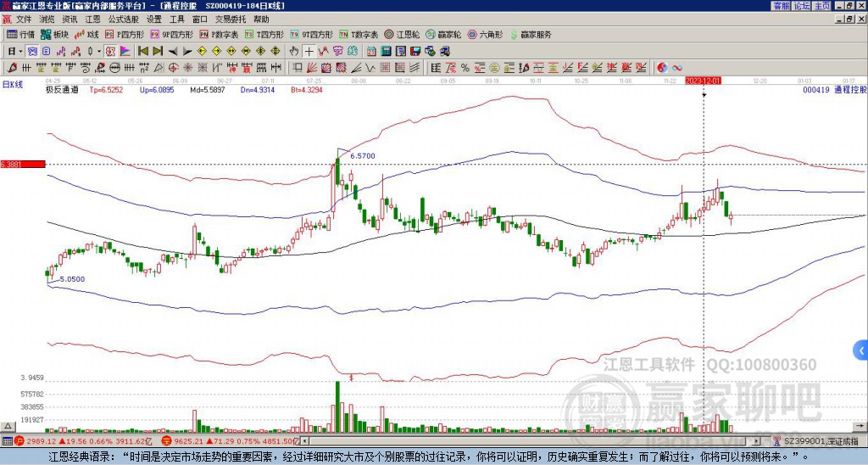
Task: Click the save floppy disk icon
Action: [415, 52]
